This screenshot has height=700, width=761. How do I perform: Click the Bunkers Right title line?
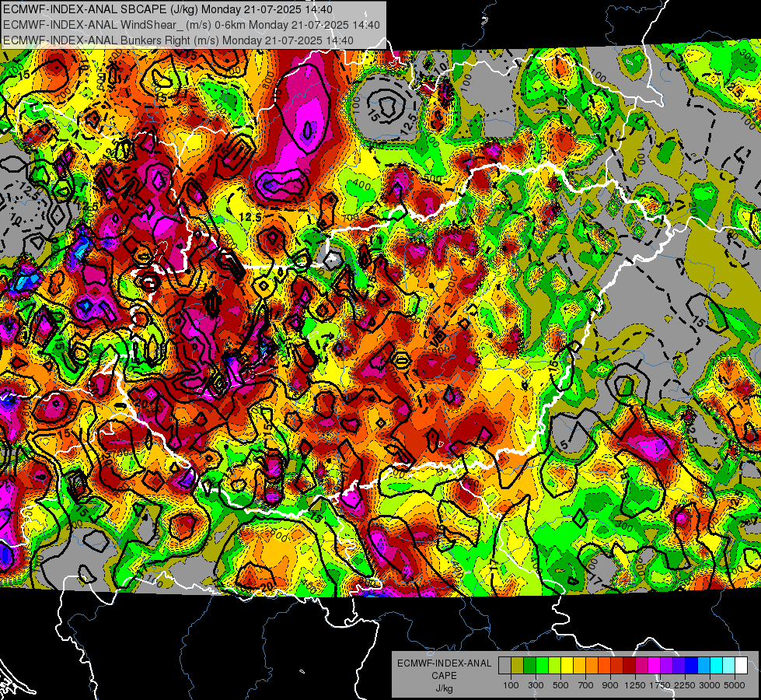pyautogui.click(x=178, y=40)
